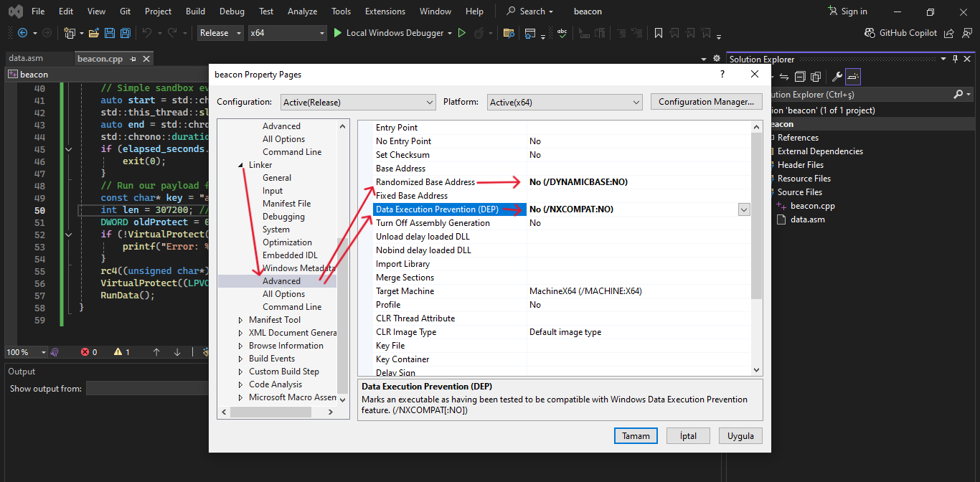The width and height of the screenshot is (980, 482).
Task: Select beacon.cpp in Solution Explorer
Action: (812, 206)
